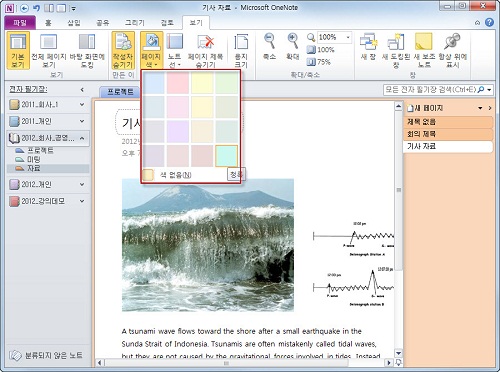The image size is (500, 372).
Task: Open the 기사 자료 page
Action: tap(448, 146)
